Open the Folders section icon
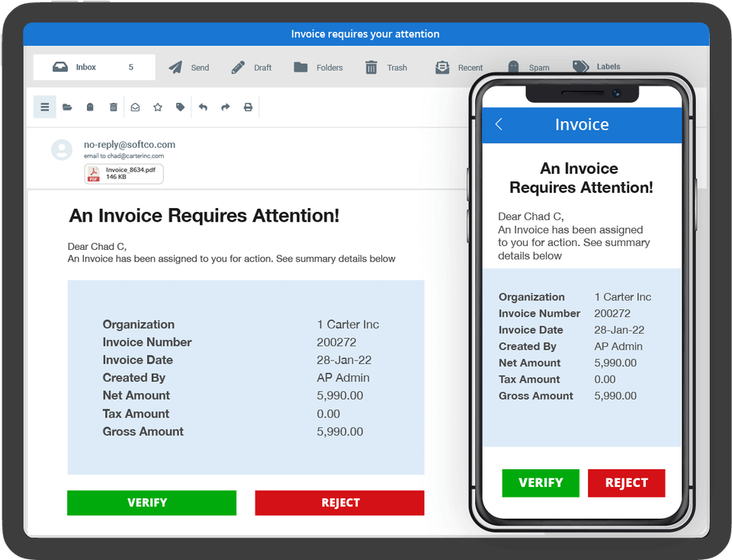The height and width of the screenshot is (560, 732). coord(302,67)
